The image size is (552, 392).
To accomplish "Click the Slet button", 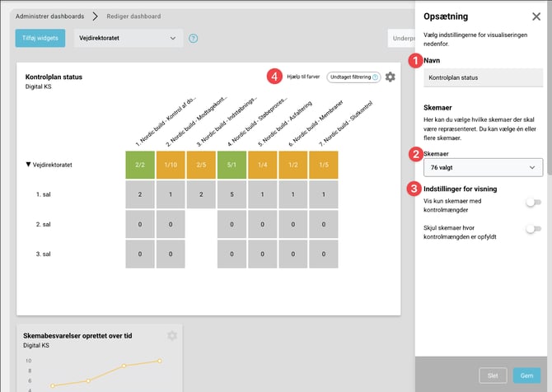I will (x=493, y=375).
